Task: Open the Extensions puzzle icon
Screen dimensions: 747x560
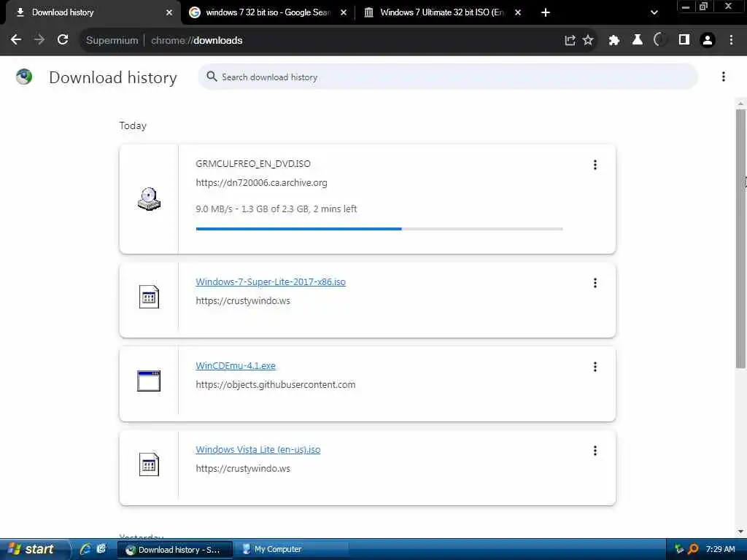Action: coord(614,40)
